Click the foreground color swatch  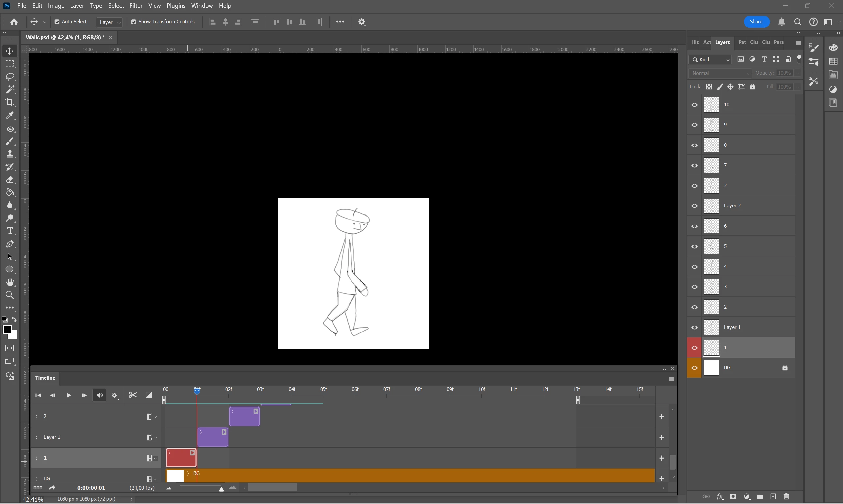pos(7,330)
